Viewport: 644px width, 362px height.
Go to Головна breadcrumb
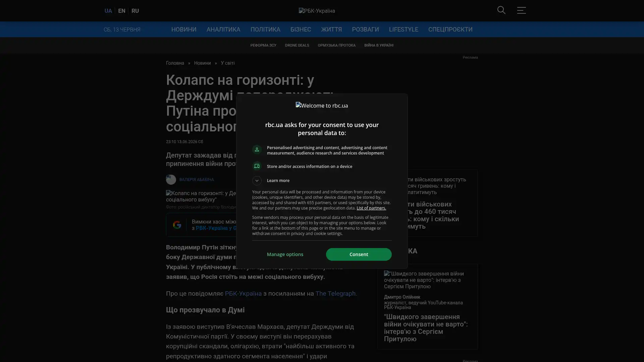(175, 63)
